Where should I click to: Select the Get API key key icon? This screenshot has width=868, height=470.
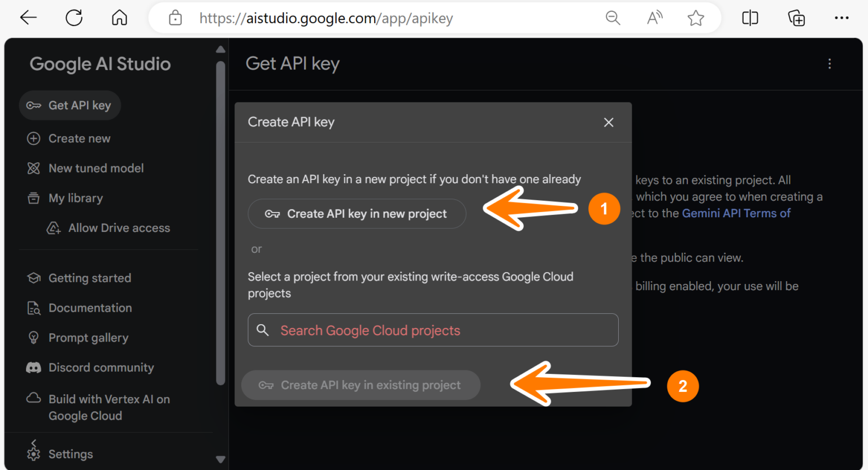(34, 105)
